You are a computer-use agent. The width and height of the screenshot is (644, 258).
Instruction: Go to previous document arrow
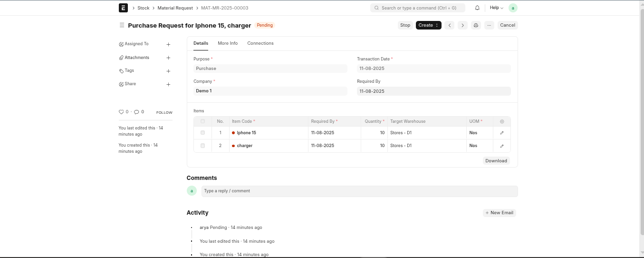point(450,25)
